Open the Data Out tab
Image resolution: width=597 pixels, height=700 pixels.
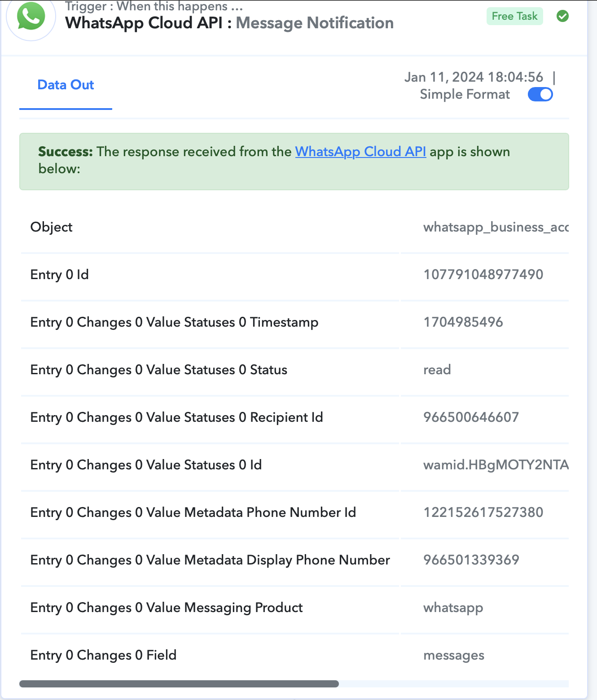coord(66,85)
